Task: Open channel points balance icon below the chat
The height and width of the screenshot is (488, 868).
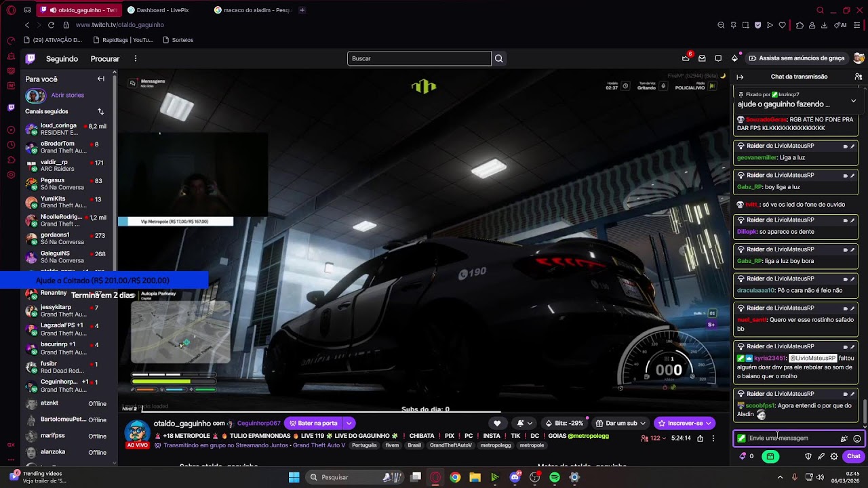Action: pyautogui.click(x=747, y=456)
